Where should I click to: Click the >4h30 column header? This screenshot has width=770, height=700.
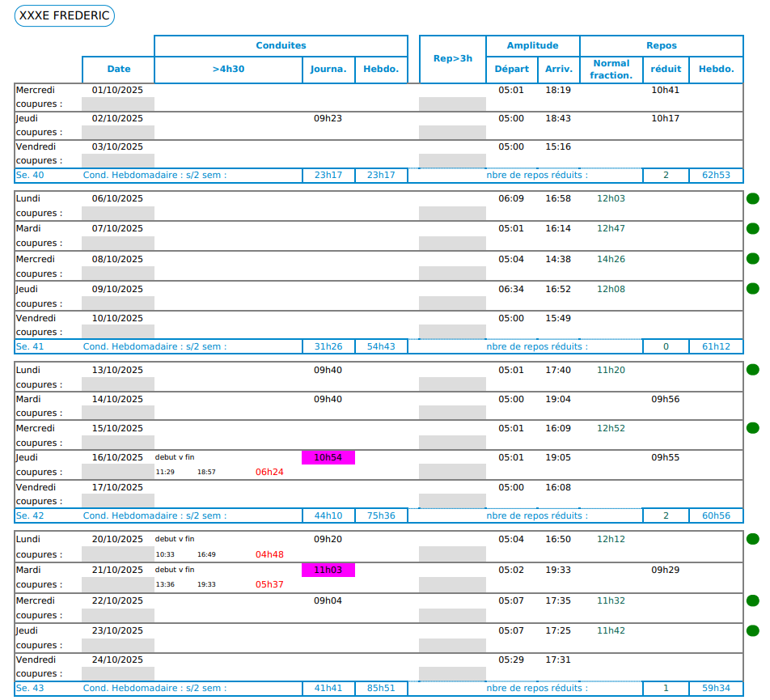coord(228,70)
